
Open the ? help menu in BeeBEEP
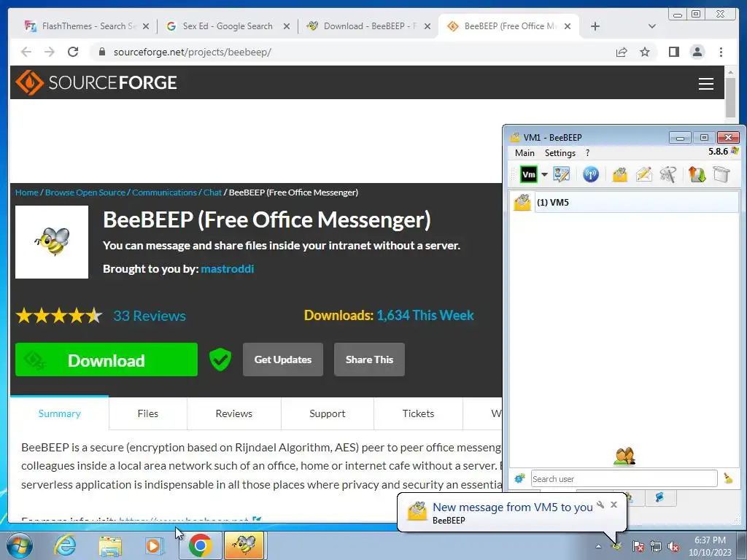pos(587,153)
